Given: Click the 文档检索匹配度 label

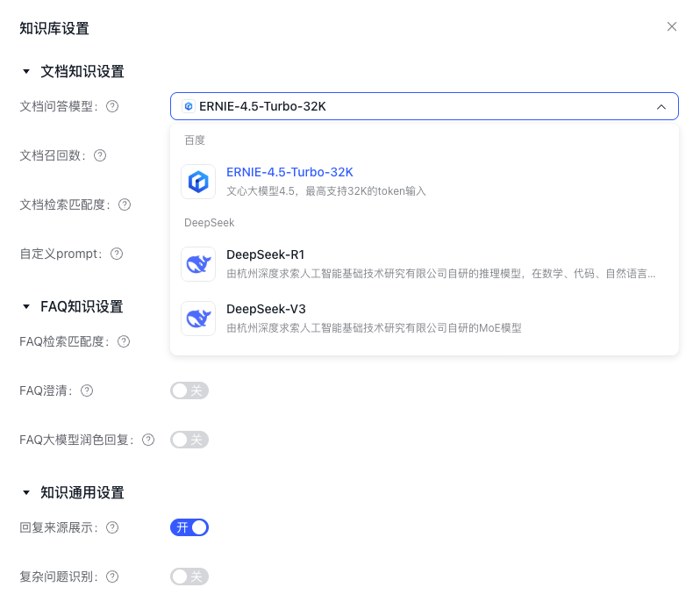Looking at the screenshot, I should 65,204.
